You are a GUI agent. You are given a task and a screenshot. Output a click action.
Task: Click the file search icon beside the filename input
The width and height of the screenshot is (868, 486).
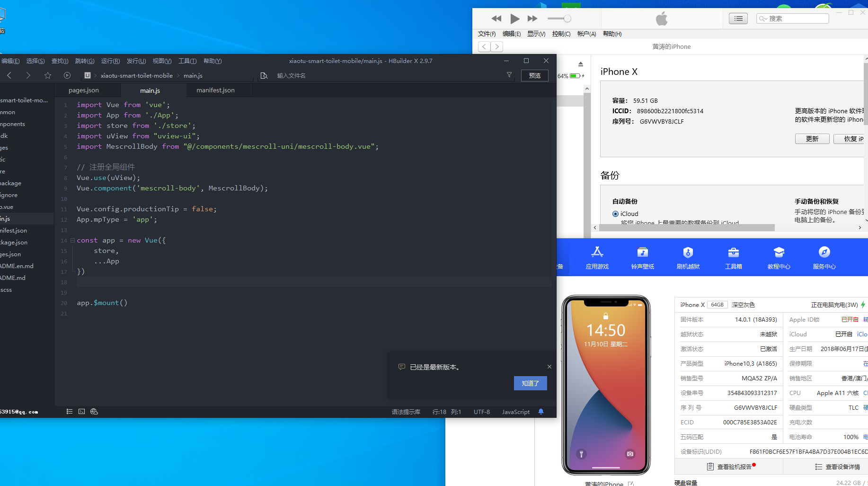click(264, 75)
